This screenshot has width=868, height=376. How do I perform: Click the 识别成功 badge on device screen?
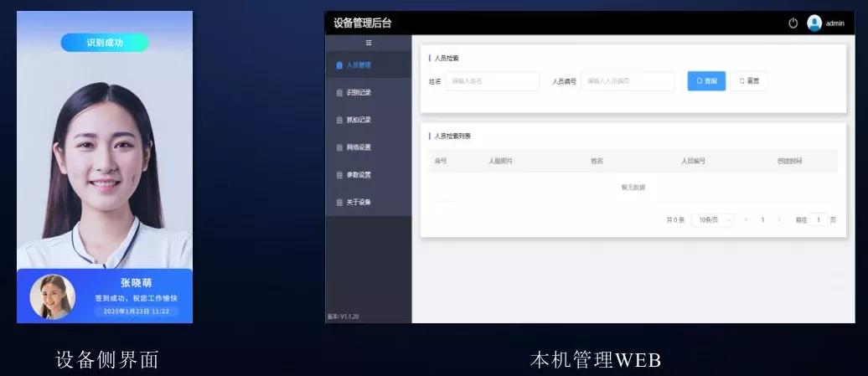point(105,43)
